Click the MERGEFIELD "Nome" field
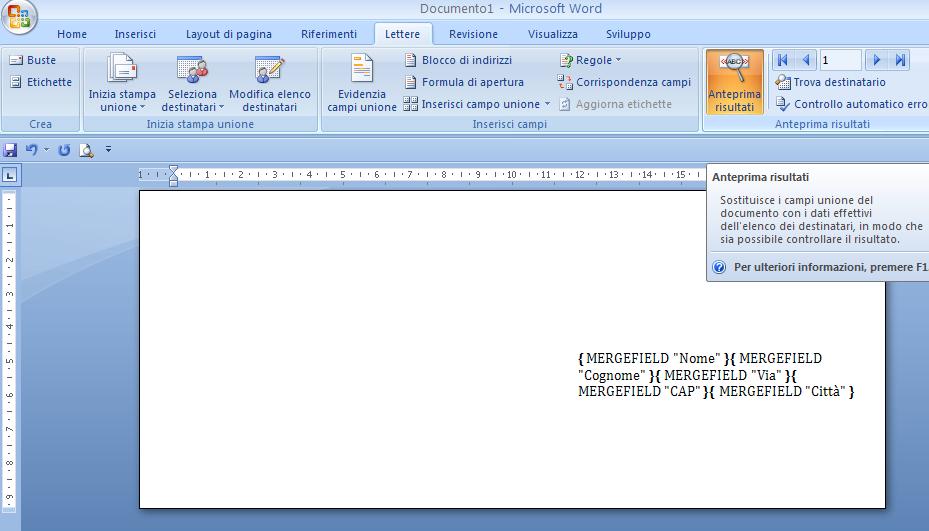 [652, 358]
